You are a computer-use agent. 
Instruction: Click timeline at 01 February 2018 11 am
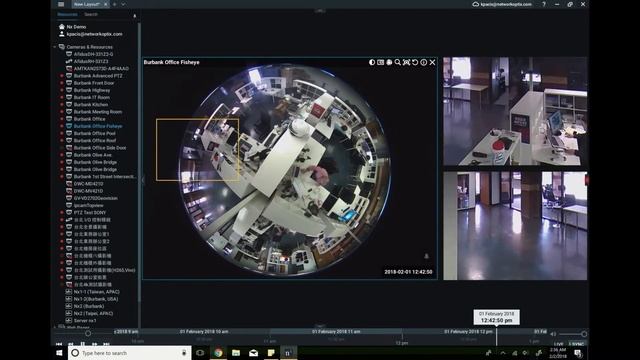tap(336, 332)
